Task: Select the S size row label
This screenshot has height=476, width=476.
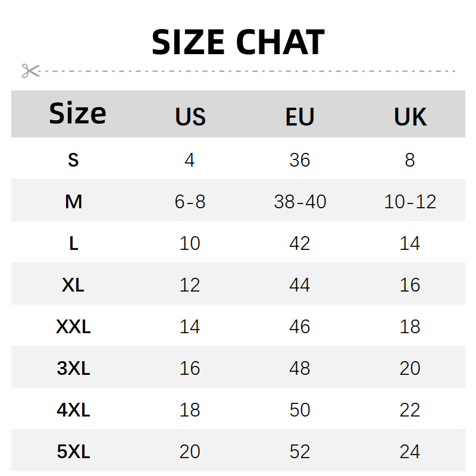Action: (x=73, y=160)
